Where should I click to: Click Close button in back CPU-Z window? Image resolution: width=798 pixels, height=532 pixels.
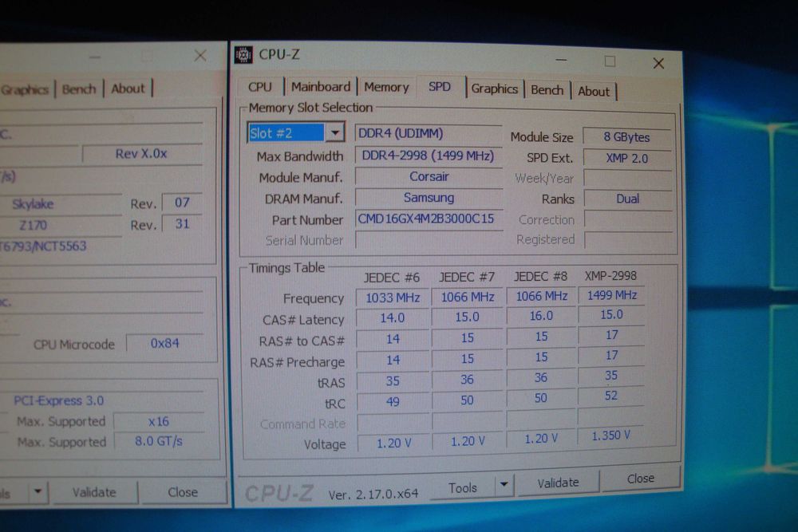coord(183,492)
